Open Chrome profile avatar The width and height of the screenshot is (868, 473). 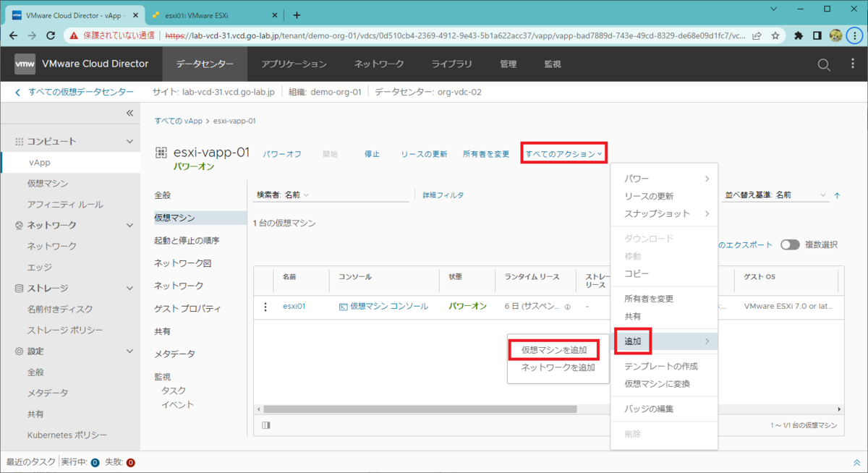point(835,35)
